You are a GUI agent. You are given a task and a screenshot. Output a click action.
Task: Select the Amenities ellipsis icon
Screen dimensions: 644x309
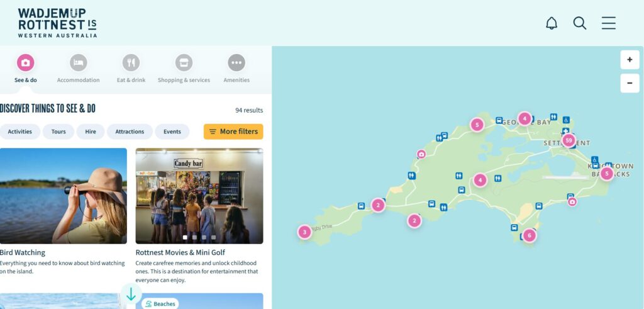tap(236, 63)
